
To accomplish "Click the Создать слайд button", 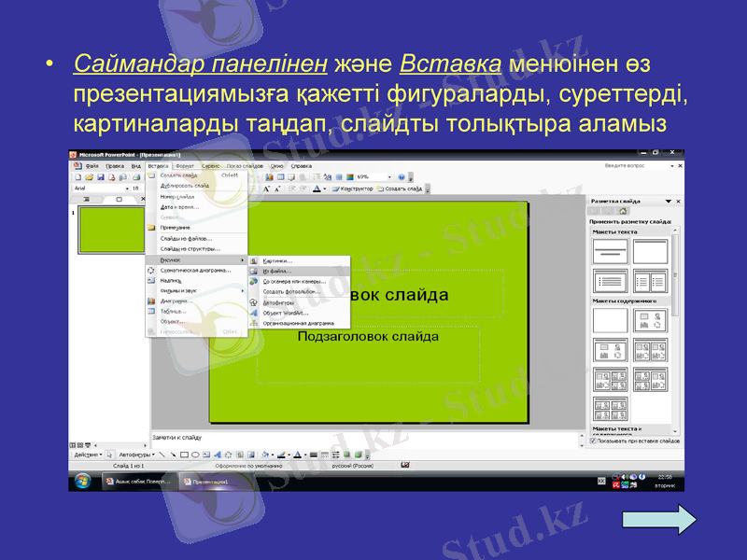I will [403, 188].
